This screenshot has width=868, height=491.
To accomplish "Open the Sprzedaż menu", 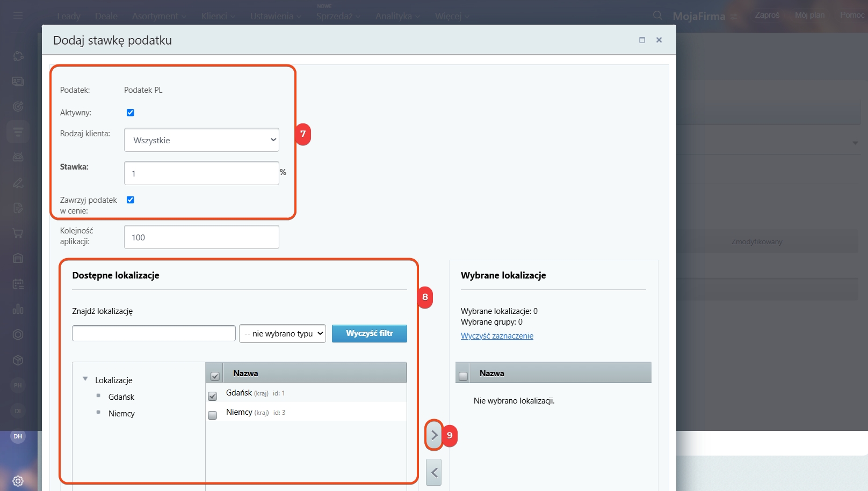I will tap(338, 16).
